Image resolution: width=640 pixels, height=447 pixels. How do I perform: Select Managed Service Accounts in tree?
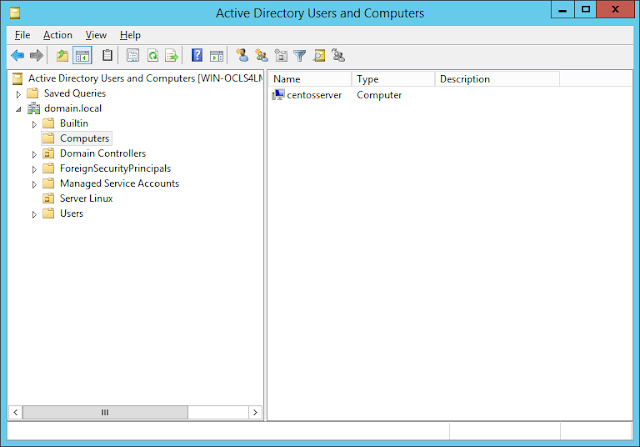(x=119, y=183)
